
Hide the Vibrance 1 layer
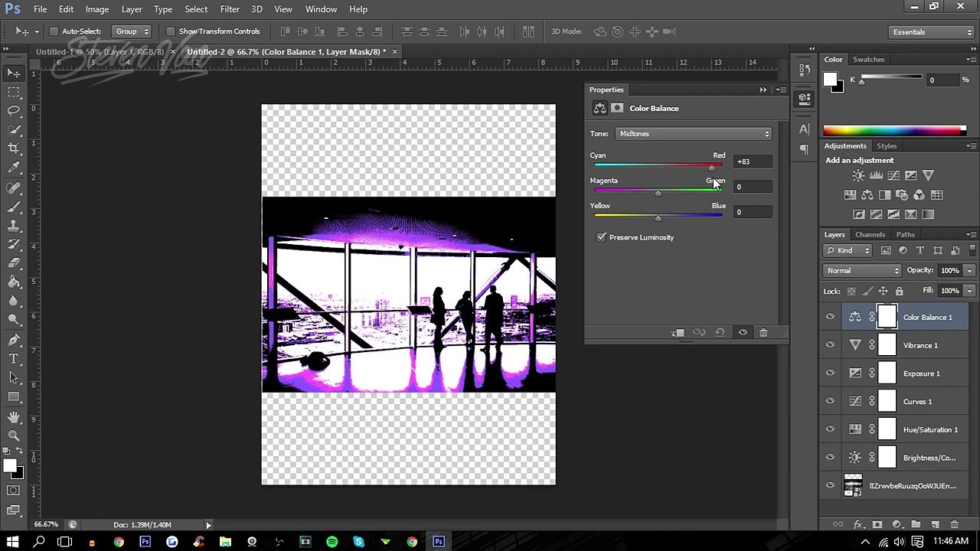click(830, 345)
